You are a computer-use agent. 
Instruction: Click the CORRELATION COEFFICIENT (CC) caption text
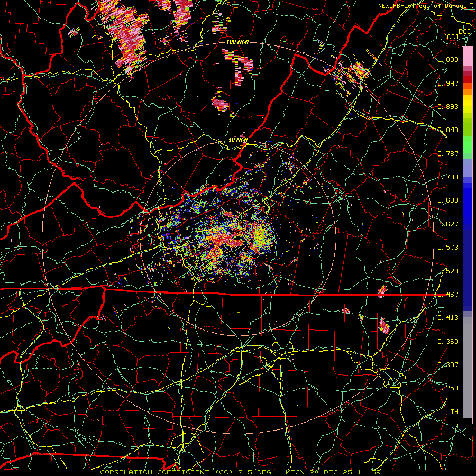click(x=167, y=472)
